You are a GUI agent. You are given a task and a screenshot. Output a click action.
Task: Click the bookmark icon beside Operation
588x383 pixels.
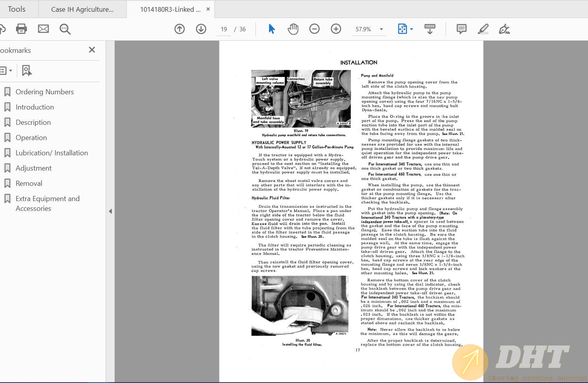[7, 138]
